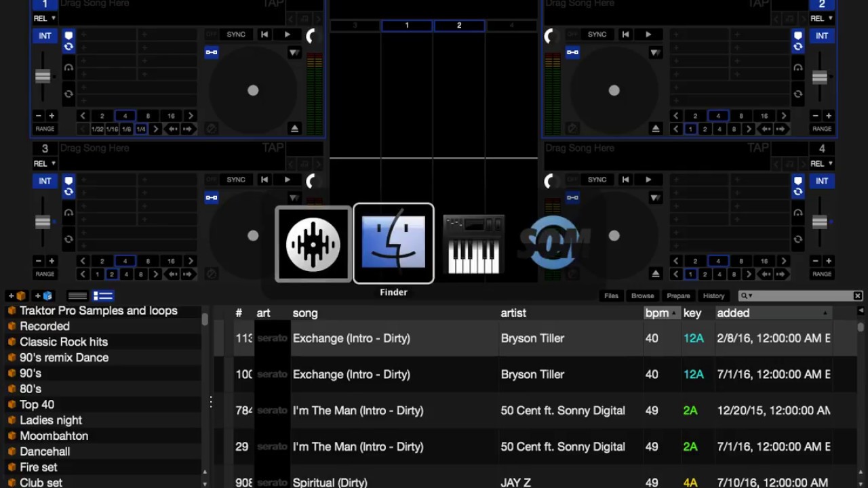Open the REL mode dropdown on deck 1
This screenshot has height=488, width=868.
[x=45, y=18]
